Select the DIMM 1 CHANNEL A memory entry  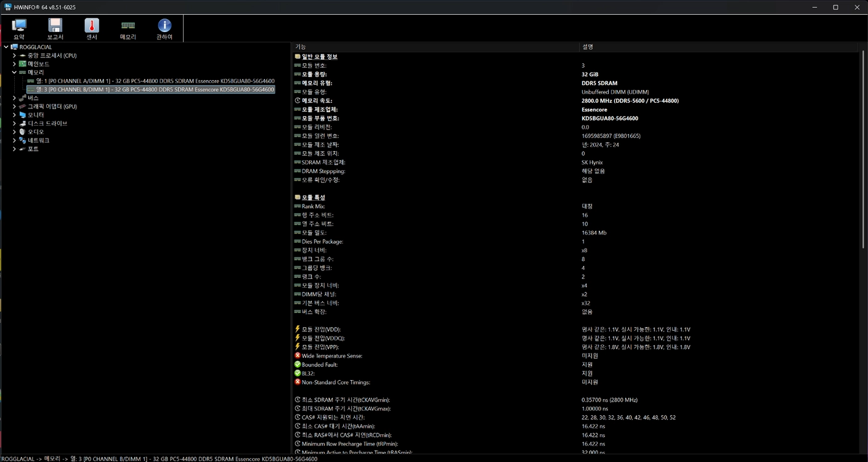point(151,81)
